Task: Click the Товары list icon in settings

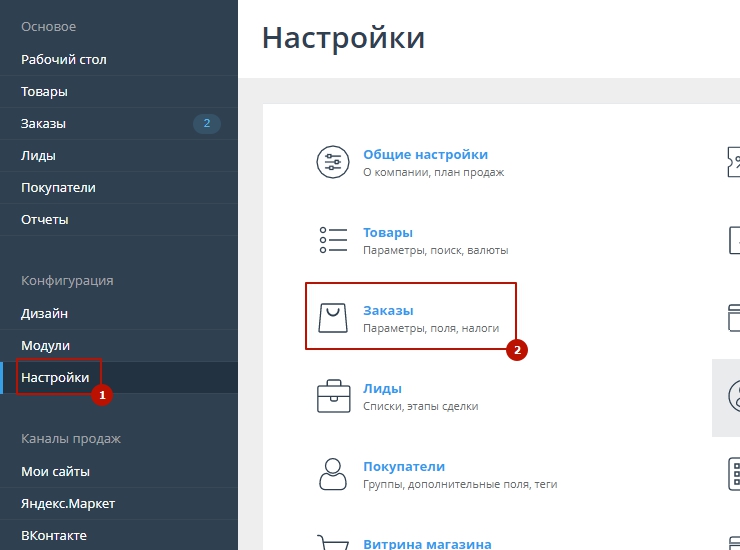Action: tap(333, 240)
